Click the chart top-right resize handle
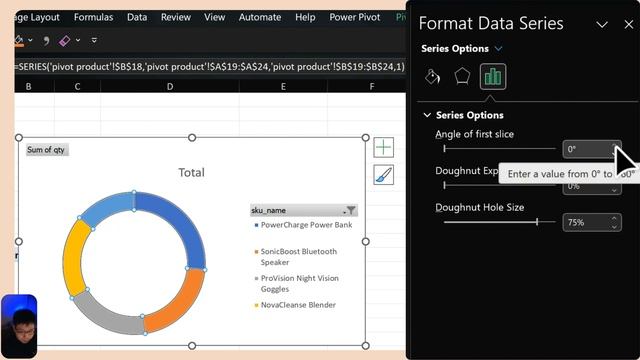This screenshot has height=360, width=640. [x=365, y=138]
